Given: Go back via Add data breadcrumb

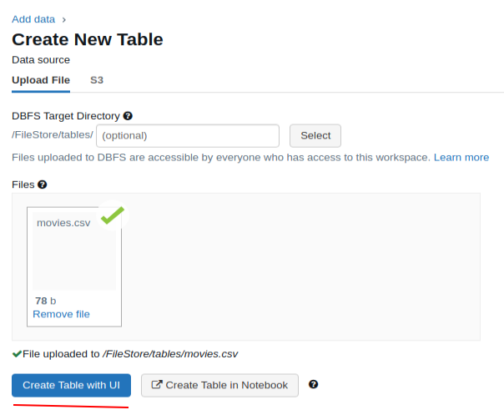Looking at the screenshot, I should click(x=33, y=19).
